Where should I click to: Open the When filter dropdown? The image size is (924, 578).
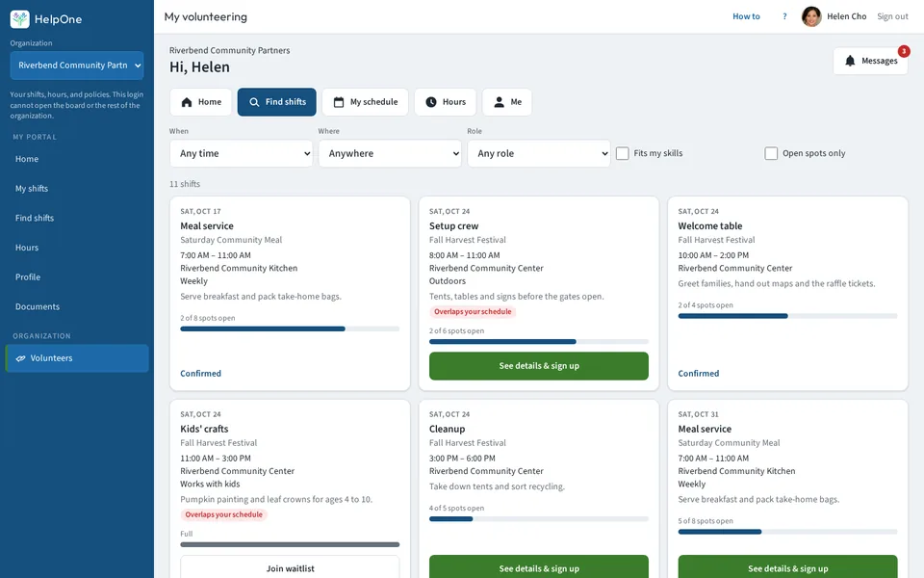tap(241, 153)
